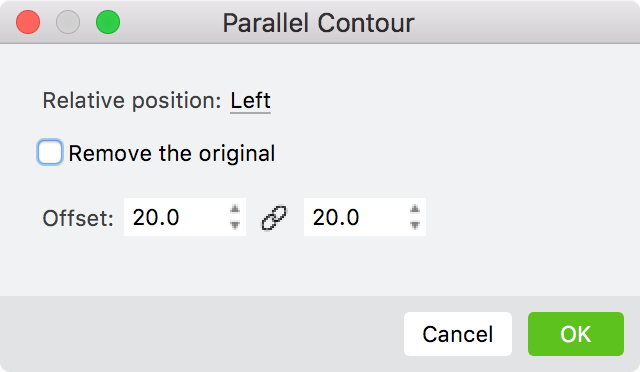Click the gray footer bar beside Cancel
640x372 pixels.
point(202,334)
